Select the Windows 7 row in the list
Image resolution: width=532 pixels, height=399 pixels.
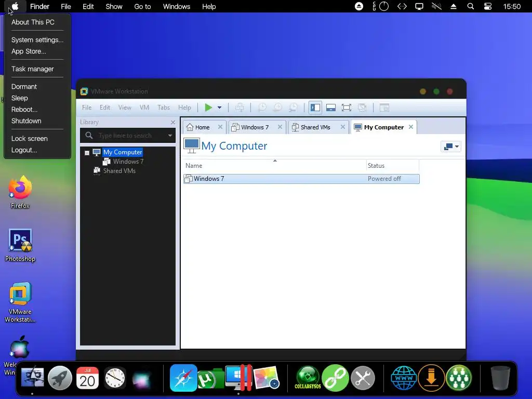(301, 179)
